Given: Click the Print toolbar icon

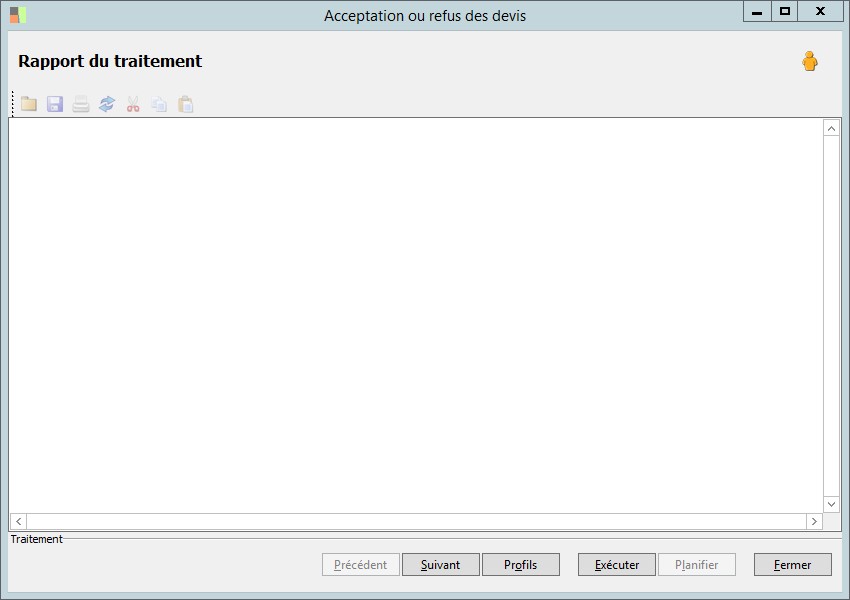Looking at the screenshot, I should pyautogui.click(x=81, y=104).
